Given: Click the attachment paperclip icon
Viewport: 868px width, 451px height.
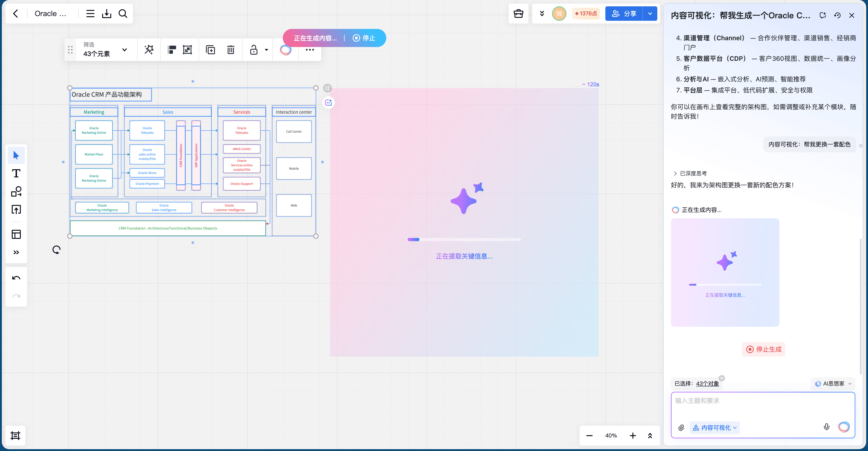Looking at the screenshot, I should tap(681, 428).
